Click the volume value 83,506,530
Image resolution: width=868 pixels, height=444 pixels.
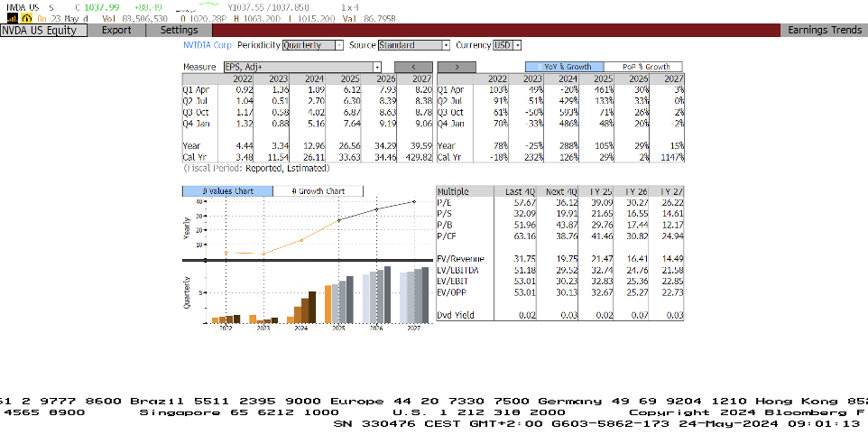(144, 18)
